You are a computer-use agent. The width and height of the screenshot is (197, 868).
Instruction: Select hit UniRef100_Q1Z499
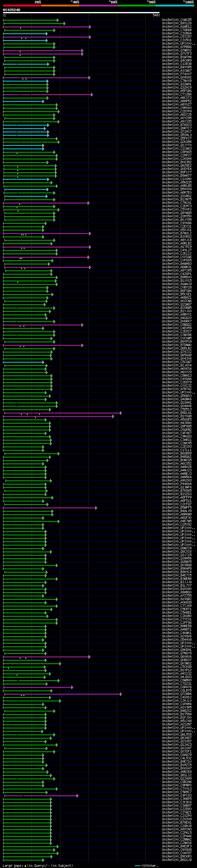177,778
